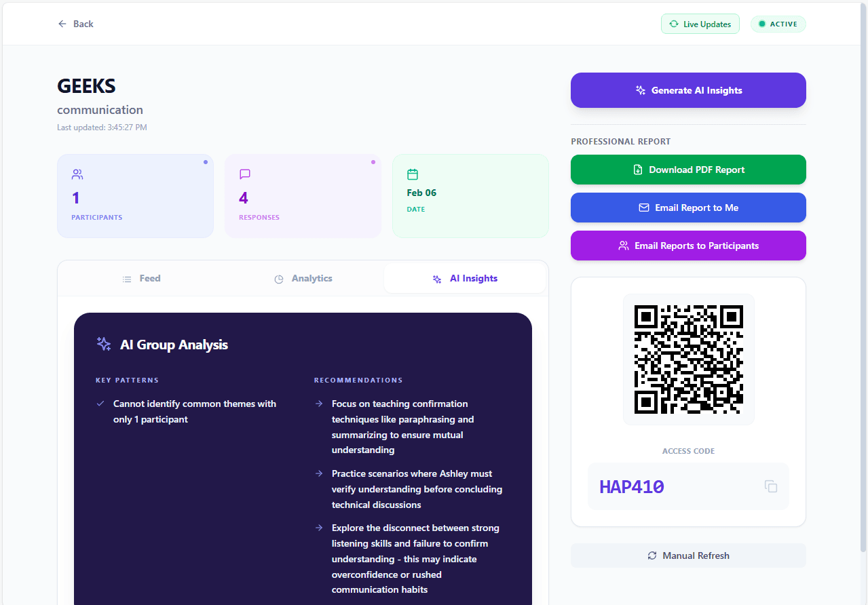The width and height of the screenshot is (868, 605).
Task: Switch to the Feed tab
Action: coord(140,278)
